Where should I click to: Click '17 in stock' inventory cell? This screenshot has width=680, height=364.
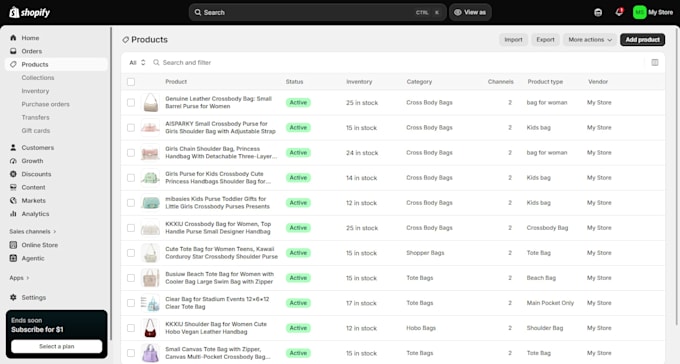pyautogui.click(x=361, y=303)
